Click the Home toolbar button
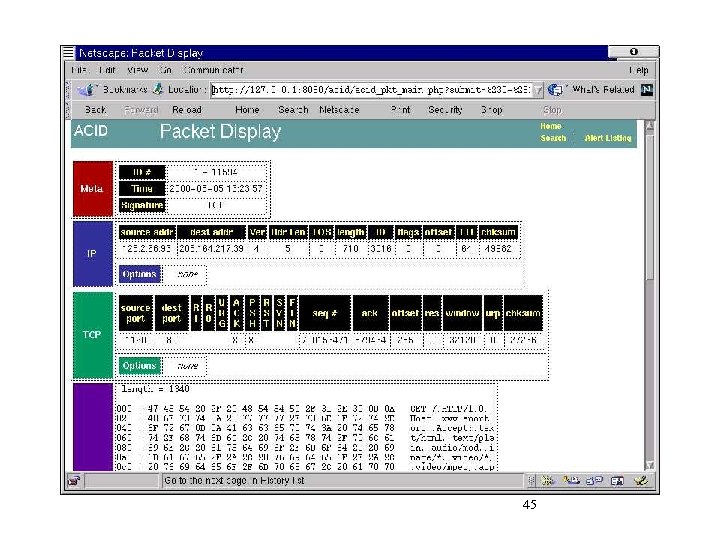 (247, 110)
